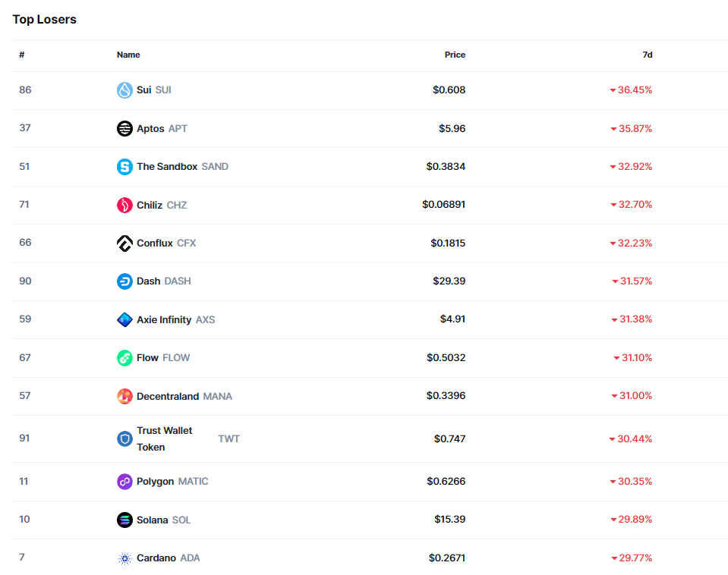
Task: Select The Sandbox blue S icon
Action: click(124, 167)
